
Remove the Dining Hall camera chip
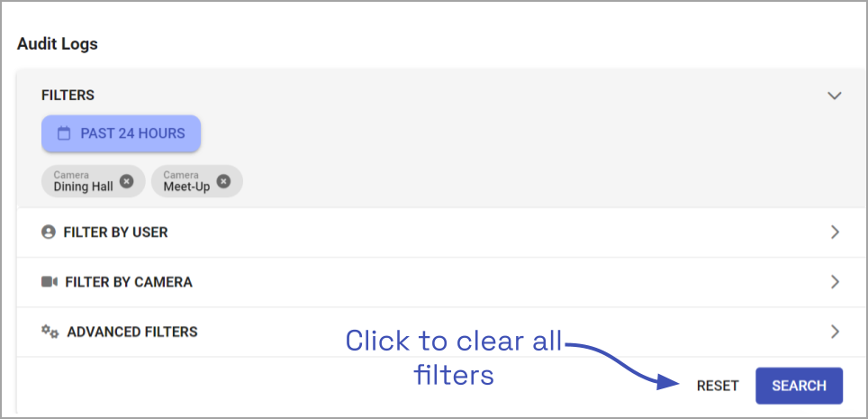click(127, 181)
